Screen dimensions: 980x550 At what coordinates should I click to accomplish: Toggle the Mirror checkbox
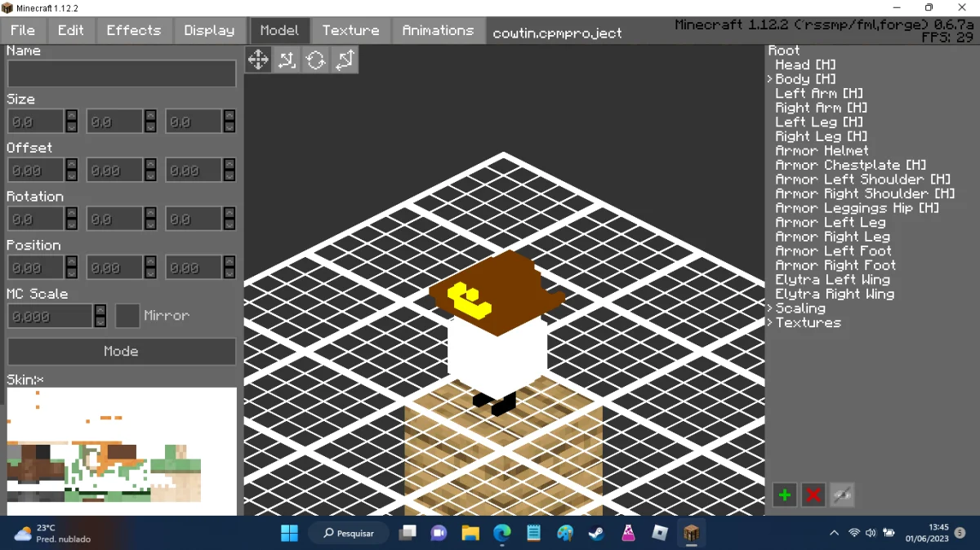(x=127, y=316)
